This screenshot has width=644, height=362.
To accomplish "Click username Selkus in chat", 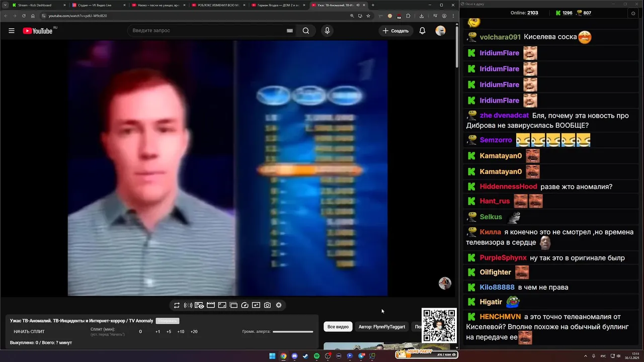I will click(x=491, y=217).
